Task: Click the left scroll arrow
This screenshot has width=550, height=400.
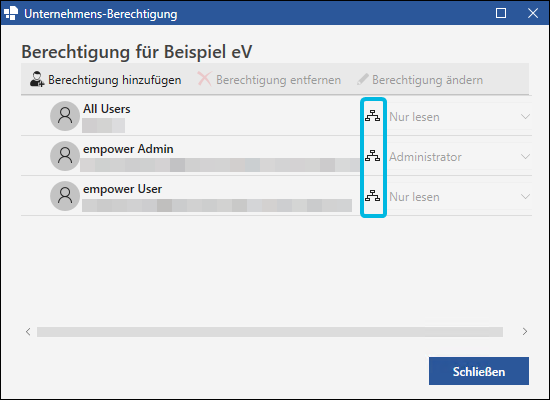Action: [x=28, y=332]
